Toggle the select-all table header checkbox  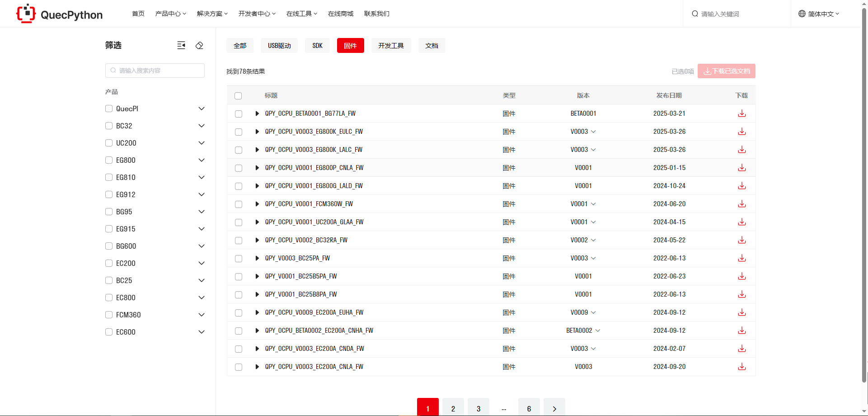point(238,96)
